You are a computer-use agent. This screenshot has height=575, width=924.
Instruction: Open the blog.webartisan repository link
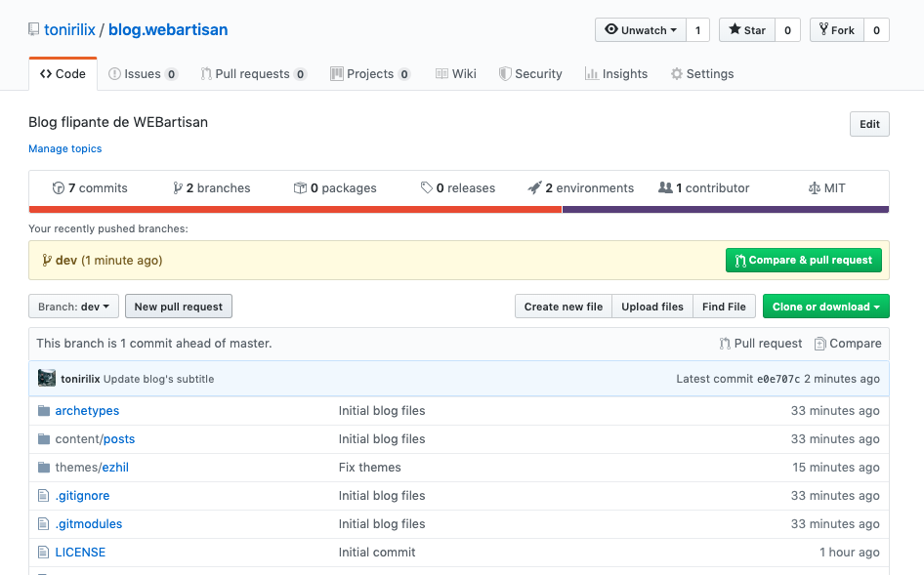168,29
